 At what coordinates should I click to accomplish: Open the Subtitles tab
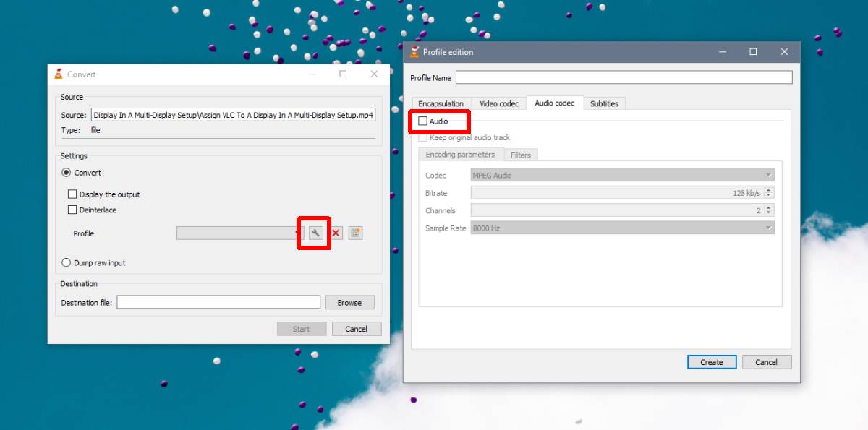[x=604, y=103]
